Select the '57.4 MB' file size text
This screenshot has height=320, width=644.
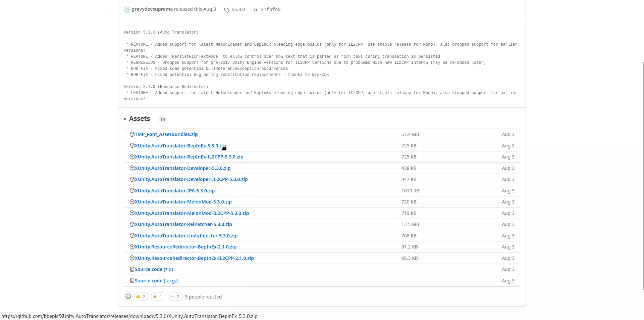coord(410,134)
